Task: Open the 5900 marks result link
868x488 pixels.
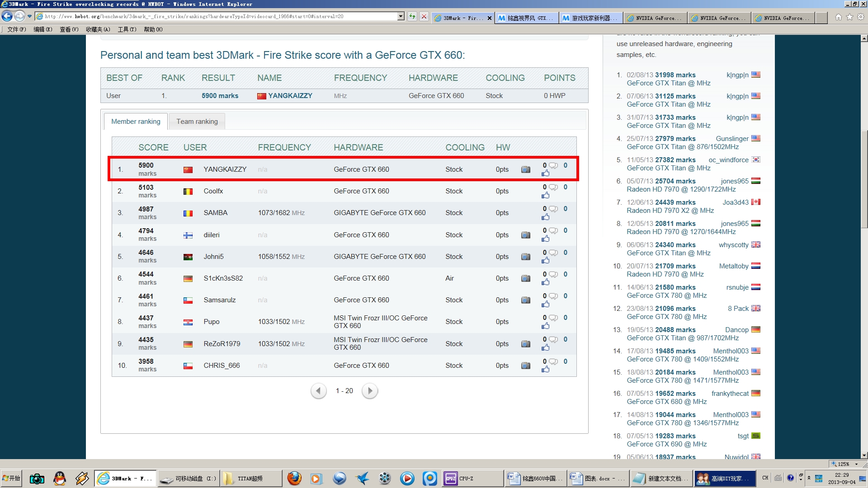Action: tap(220, 96)
